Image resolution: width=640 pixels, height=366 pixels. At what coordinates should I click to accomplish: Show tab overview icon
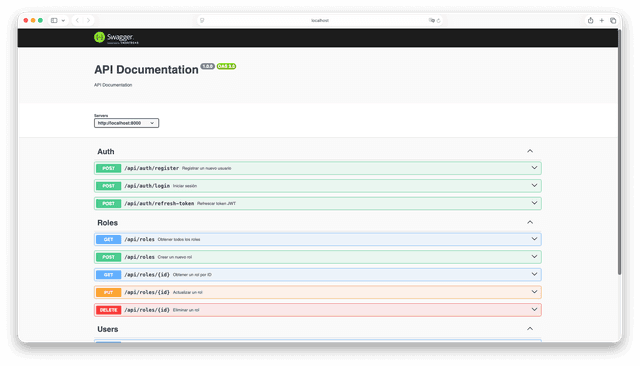tap(613, 20)
